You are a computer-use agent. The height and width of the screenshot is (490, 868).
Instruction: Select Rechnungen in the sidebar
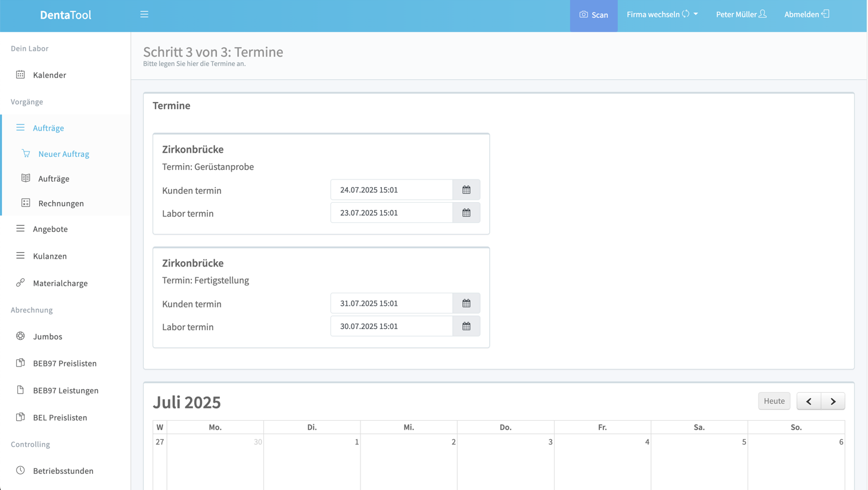[61, 203]
